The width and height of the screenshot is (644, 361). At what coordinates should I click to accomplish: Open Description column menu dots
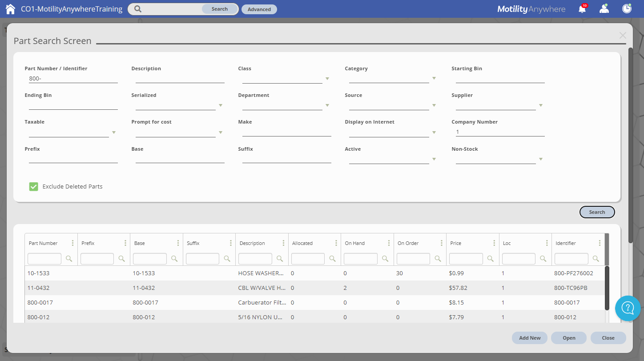click(x=283, y=243)
